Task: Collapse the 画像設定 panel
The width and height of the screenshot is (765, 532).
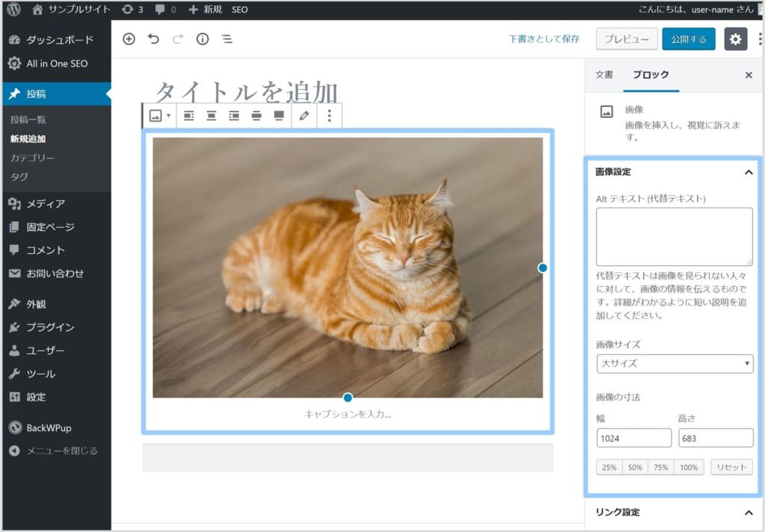Action: click(748, 172)
